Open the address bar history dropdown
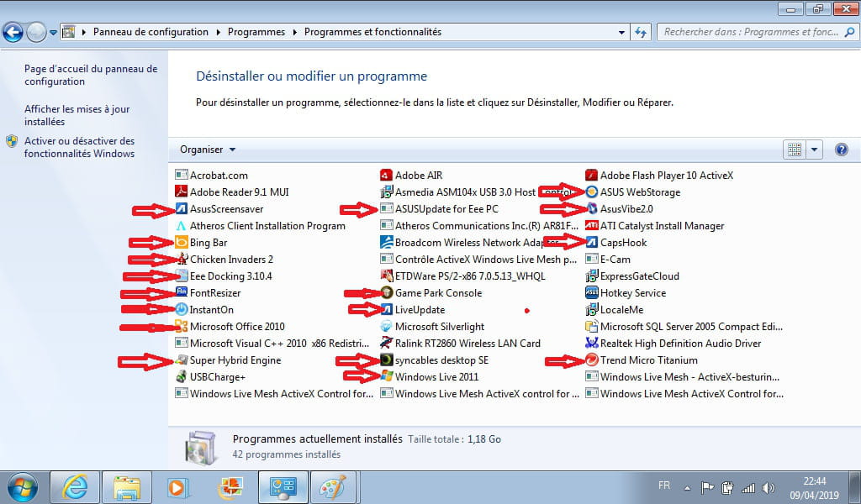The height and width of the screenshot is (504, 861). (x=621, y=33)
